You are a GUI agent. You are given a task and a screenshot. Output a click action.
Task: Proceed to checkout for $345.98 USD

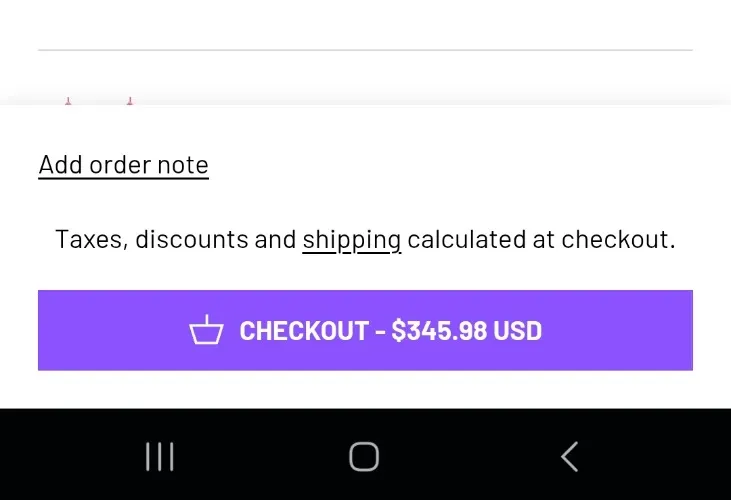365,331
